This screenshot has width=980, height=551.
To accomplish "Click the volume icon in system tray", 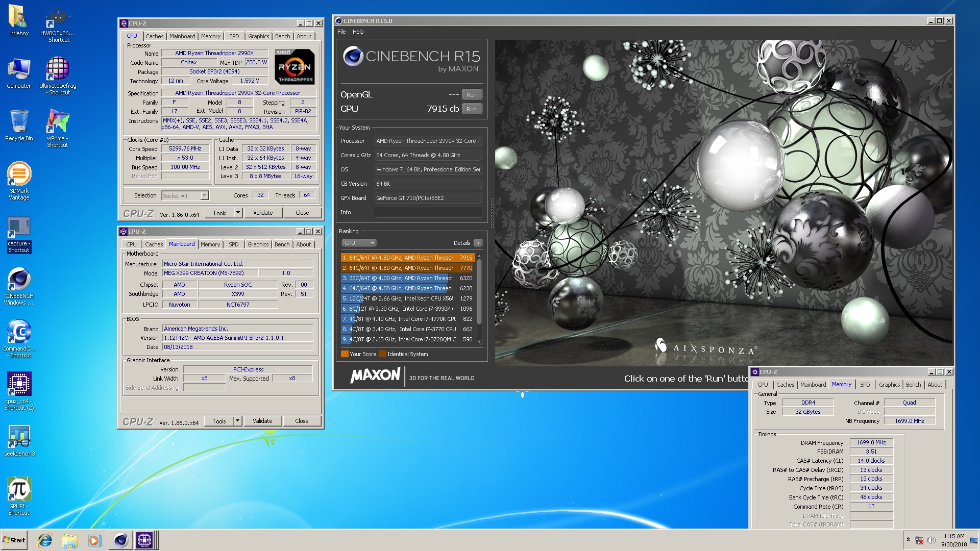I will point(931,540).
